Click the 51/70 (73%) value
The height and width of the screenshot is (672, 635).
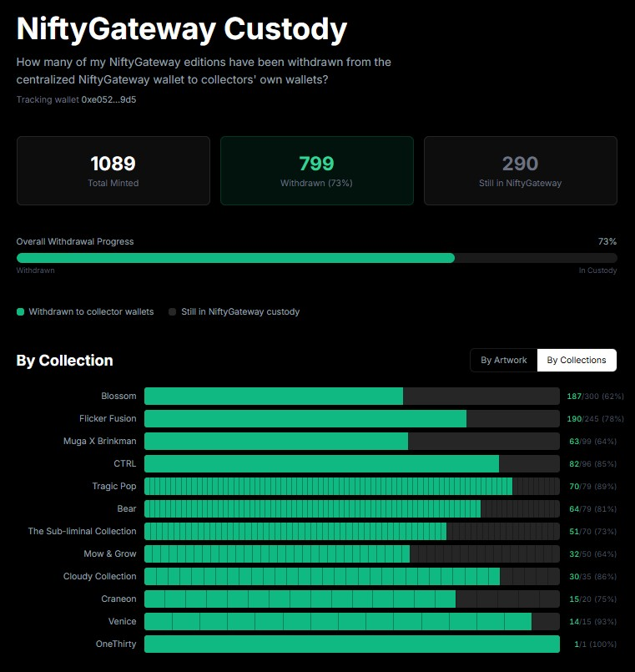[593, 532]
